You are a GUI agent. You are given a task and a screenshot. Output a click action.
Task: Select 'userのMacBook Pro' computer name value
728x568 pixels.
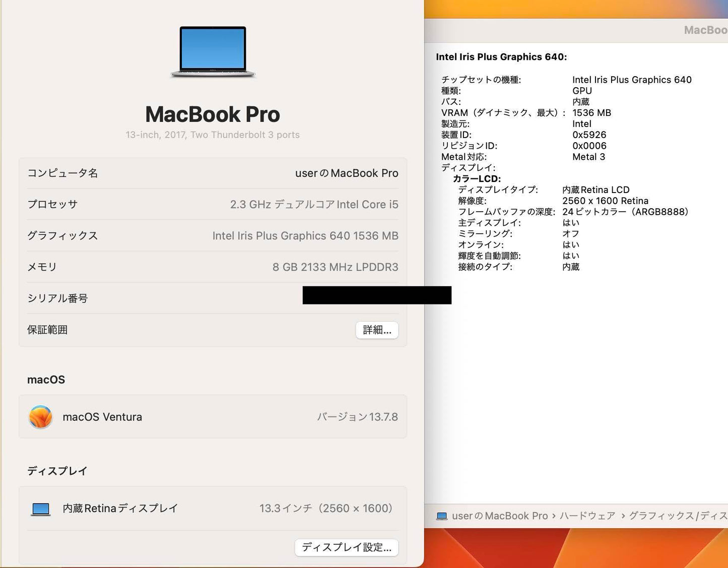pyautogui.click(x=347, y=173)
